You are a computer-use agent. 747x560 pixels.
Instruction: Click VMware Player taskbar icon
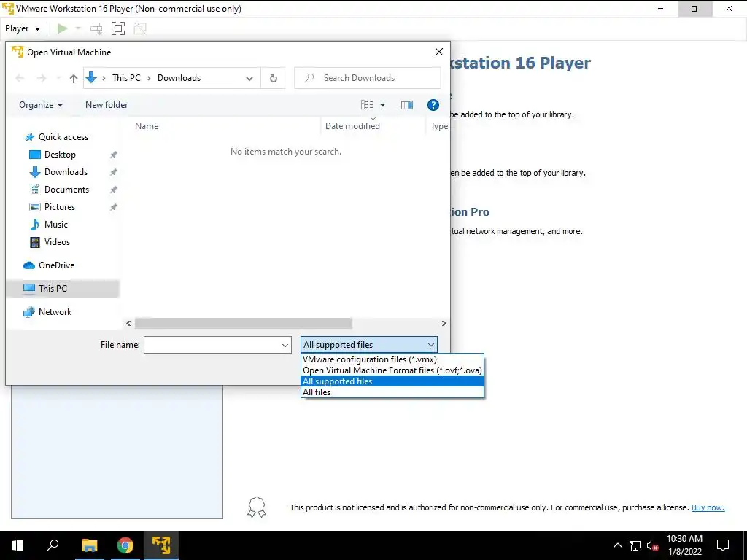[161, 545]
